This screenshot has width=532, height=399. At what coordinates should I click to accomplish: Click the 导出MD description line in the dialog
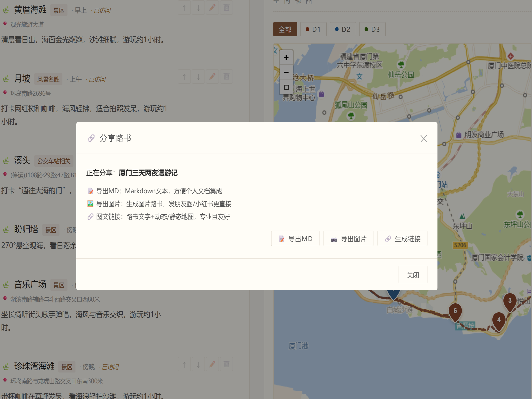click(x=155, y=191)
